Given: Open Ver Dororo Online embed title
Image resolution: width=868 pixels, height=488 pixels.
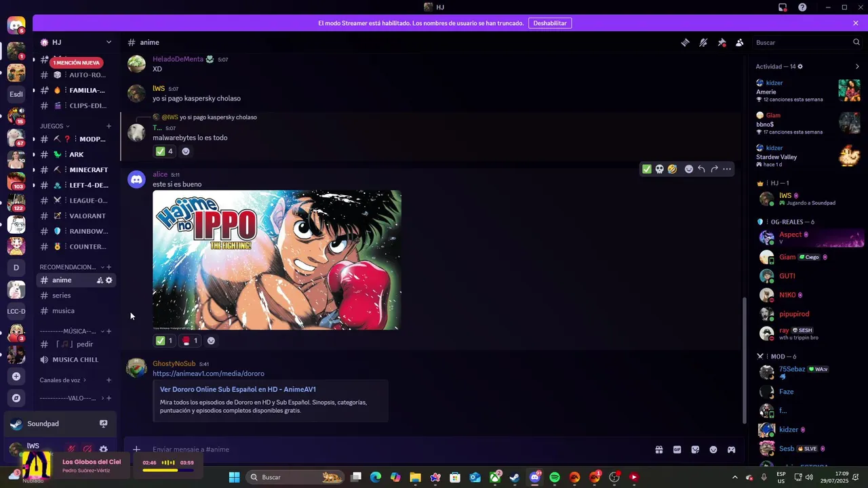Looking at the screenshot, I should pyautogui.click(x=238, y=390).
